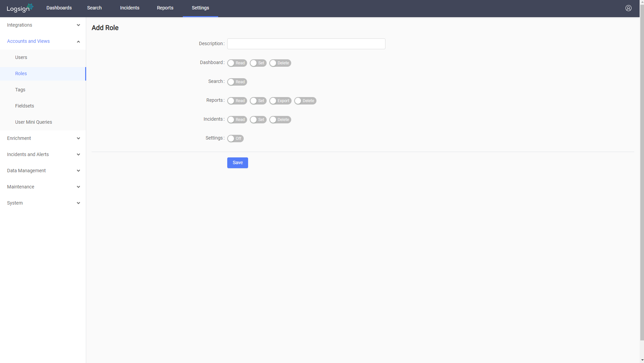The image size is (644, 363).
Task: Toggle Incidents Delete permission
Action: [280, 120]
